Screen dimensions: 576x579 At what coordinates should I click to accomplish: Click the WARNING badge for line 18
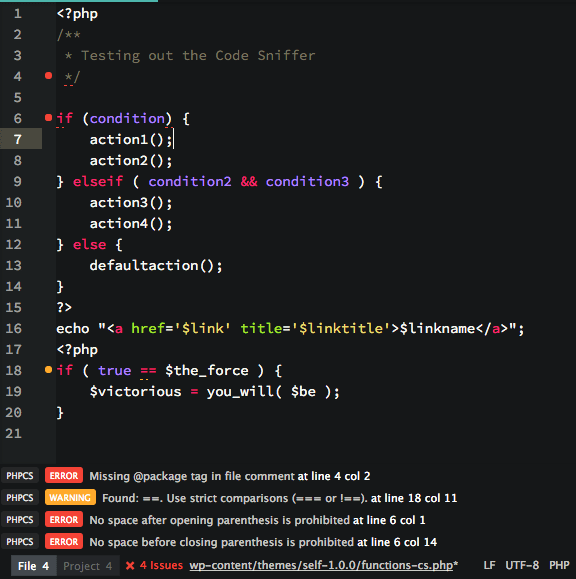[70, 497]
